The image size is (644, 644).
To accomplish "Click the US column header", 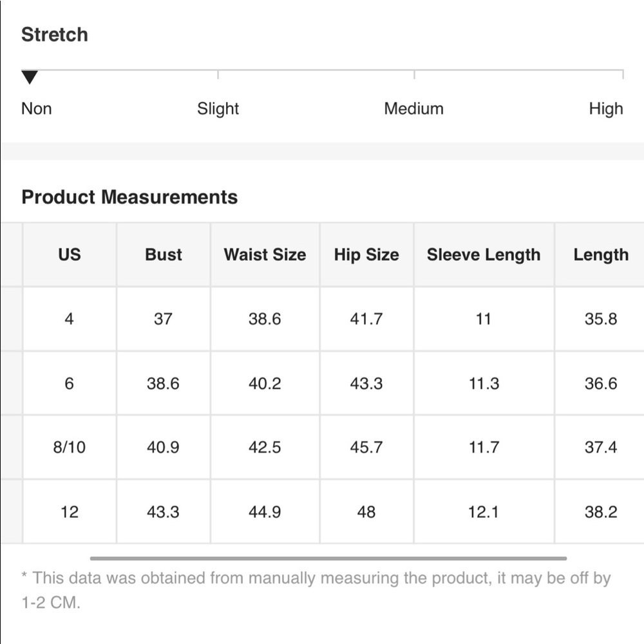I will click(x=70, y=254).
